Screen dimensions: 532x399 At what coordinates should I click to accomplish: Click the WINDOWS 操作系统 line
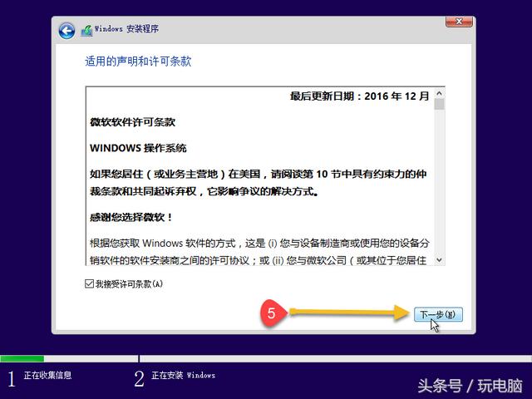(x=138, y=148)
